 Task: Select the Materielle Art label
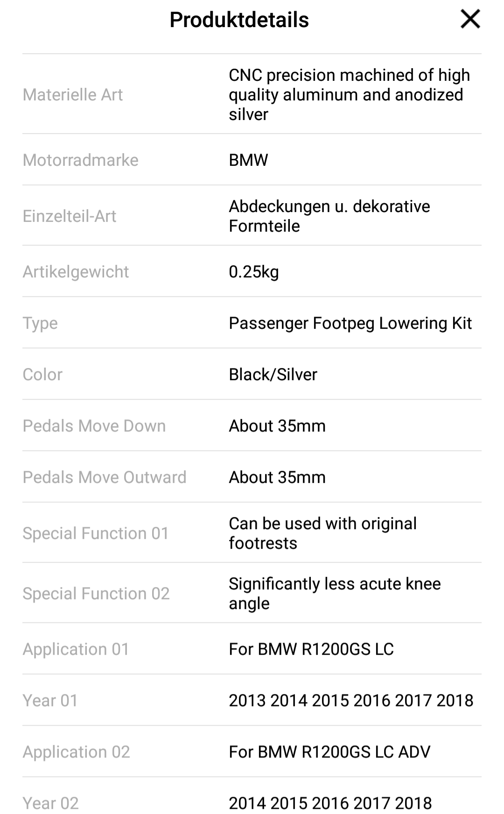pyautogui.click(x=72, y=94)
